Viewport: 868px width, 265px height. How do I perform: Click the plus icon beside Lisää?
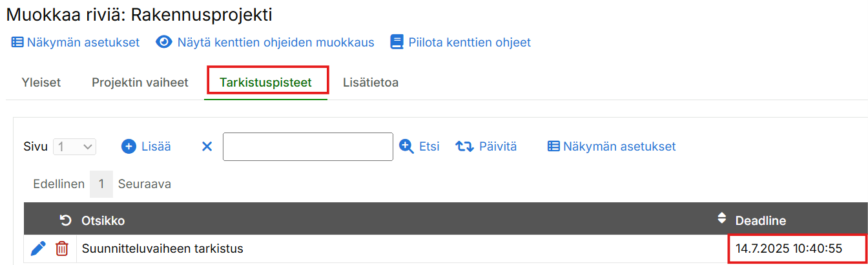pyautogui.click(x=129, y=147)
